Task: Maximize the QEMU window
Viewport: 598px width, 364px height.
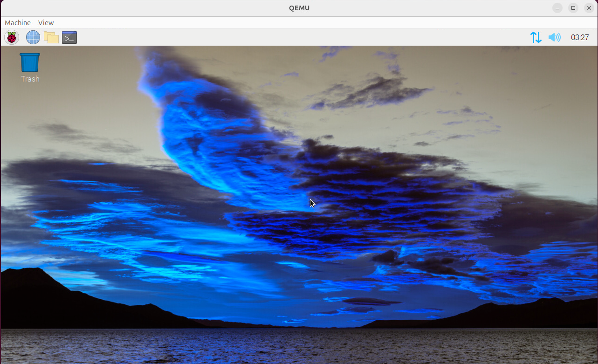Action: (573, 8)
